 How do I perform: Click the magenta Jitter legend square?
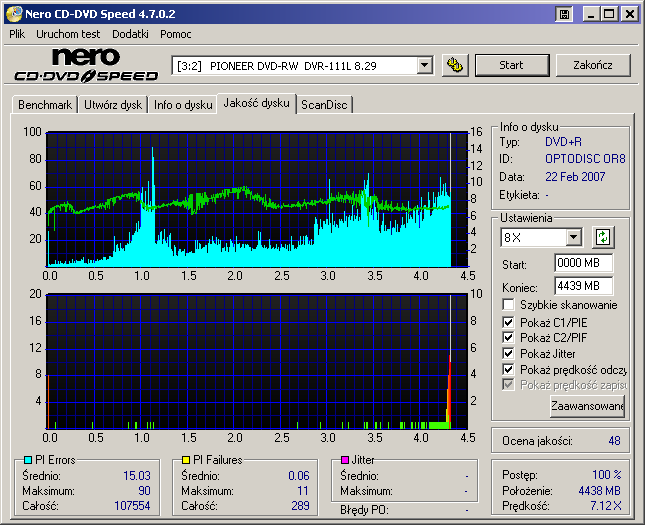tap(345, 460)
